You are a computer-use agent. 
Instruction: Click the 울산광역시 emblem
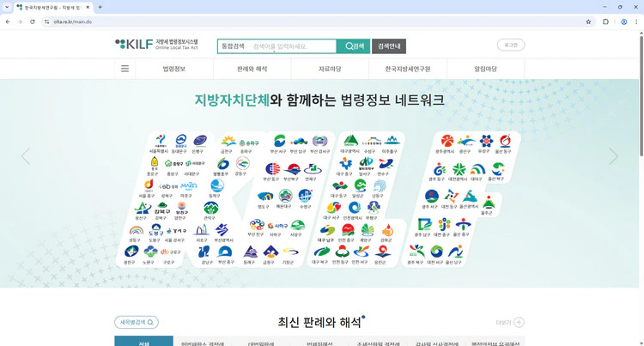tap(470, 197)
